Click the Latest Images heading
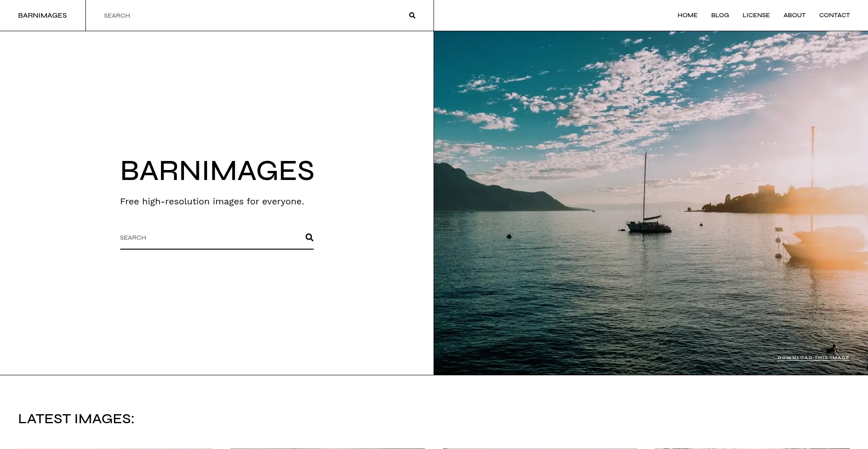868x449 pixels. [x=76, y=419]
